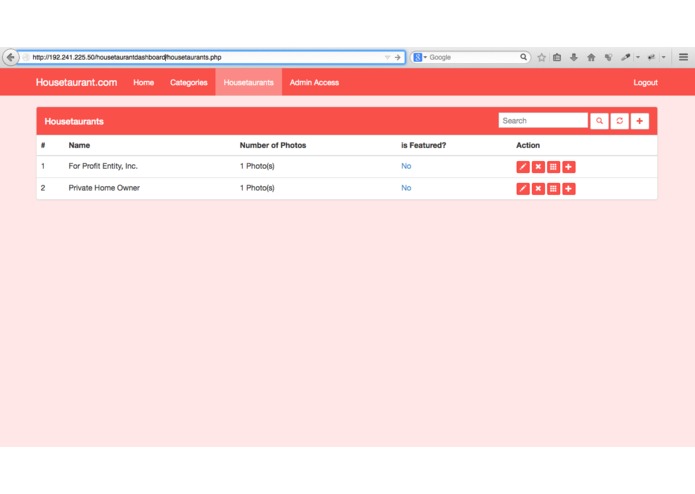The height and width of the screenshot is (494, 695).
Task: Click the 'Action' column header
Action: 528,145
